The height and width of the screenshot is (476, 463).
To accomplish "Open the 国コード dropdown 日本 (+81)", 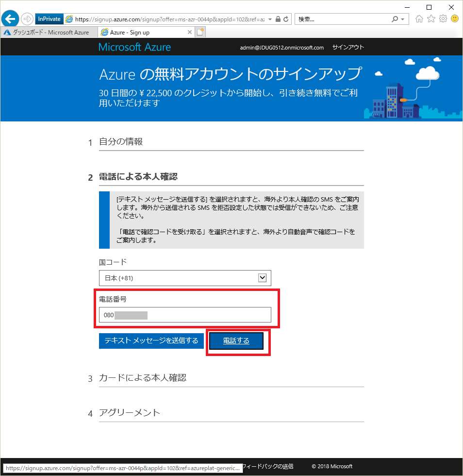I will (185, 278).
